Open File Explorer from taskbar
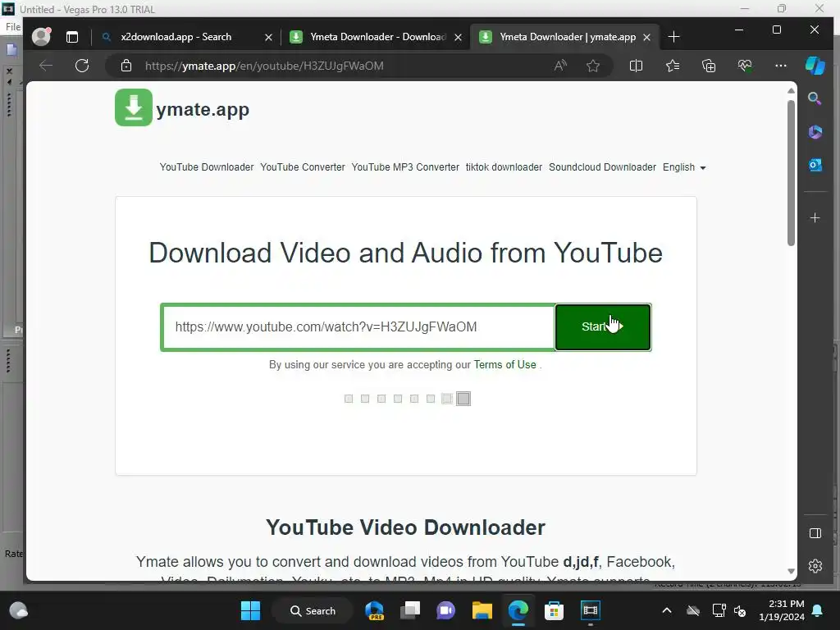Screen dimensions: 840x630 point(482,610)
